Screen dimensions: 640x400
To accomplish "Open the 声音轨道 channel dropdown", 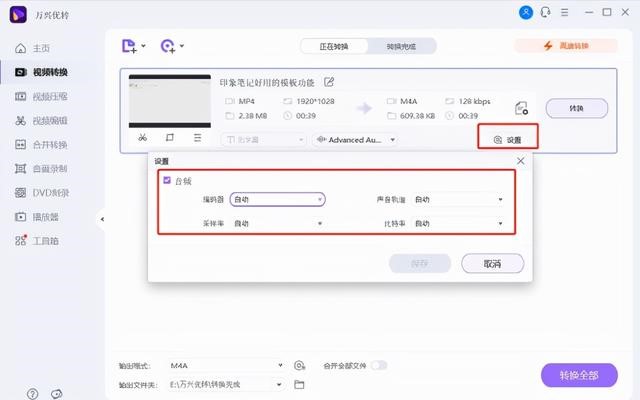I will 458,199.
